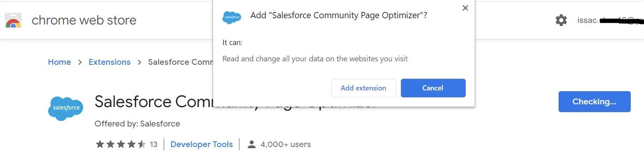Open the Developer Tools category link
The width and height of the screenshot is (644, 161).
pyautogui.click(x=202, y=144)
